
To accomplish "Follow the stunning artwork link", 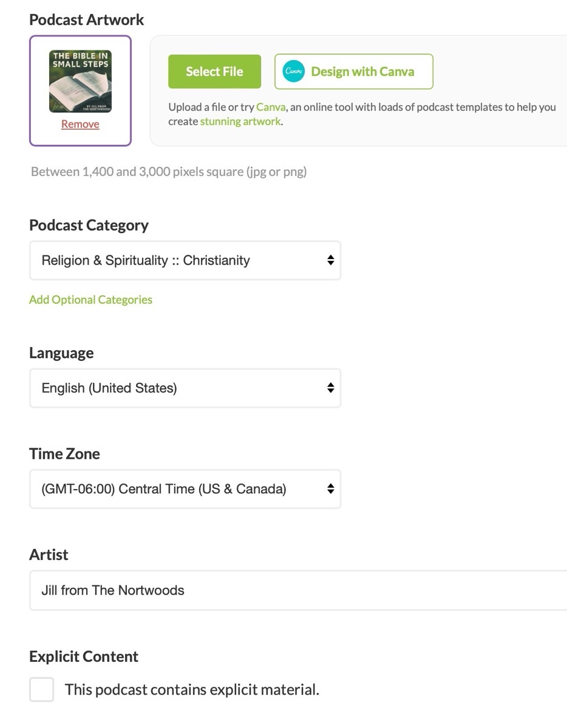I will [x=240, y=121].
